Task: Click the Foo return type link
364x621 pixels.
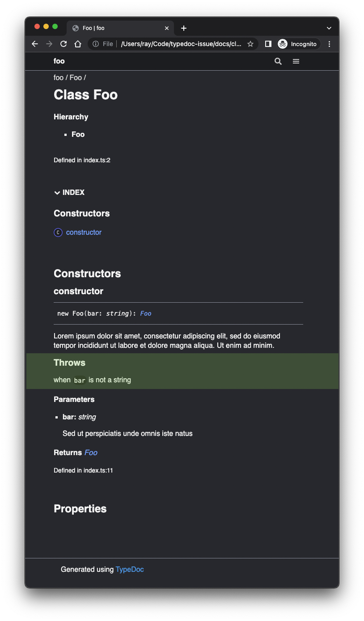Action: 91,452
